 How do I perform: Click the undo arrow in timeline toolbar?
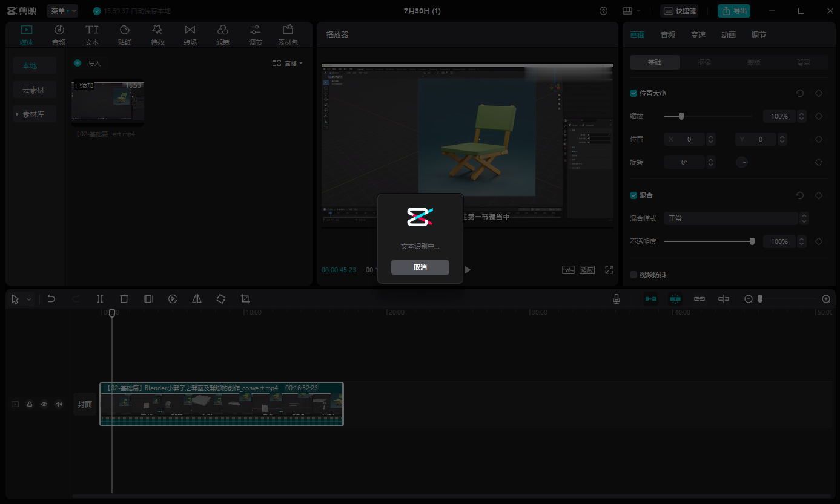[x=51, y=299]
